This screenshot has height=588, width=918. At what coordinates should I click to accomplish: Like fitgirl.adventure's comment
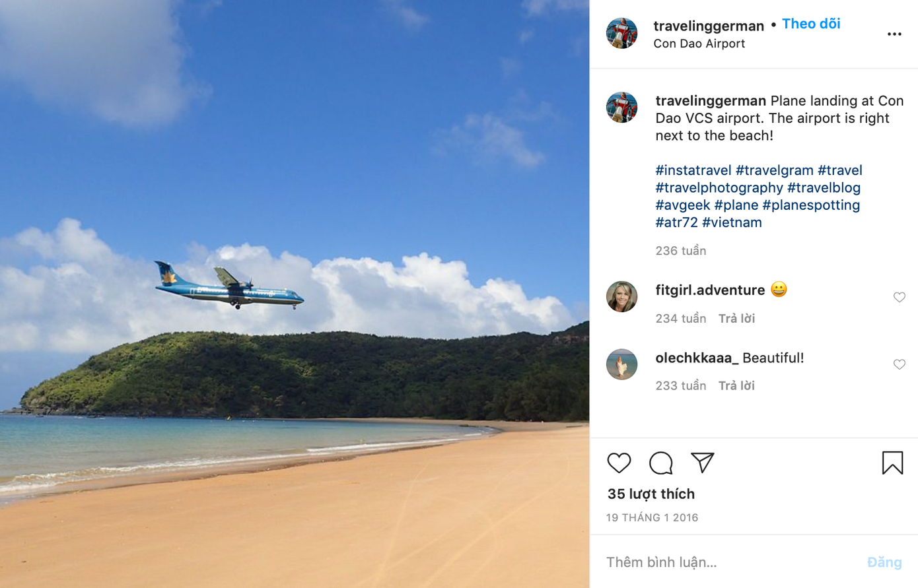[x=899, y=298]
